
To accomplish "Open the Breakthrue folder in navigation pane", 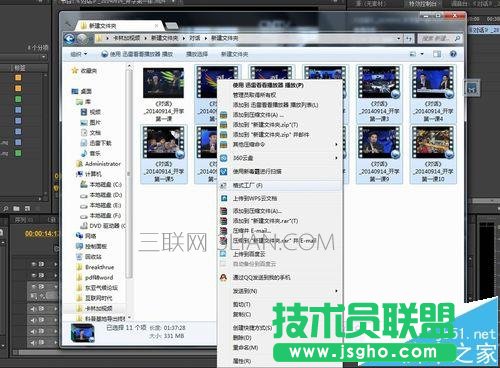I will [95, 267].
